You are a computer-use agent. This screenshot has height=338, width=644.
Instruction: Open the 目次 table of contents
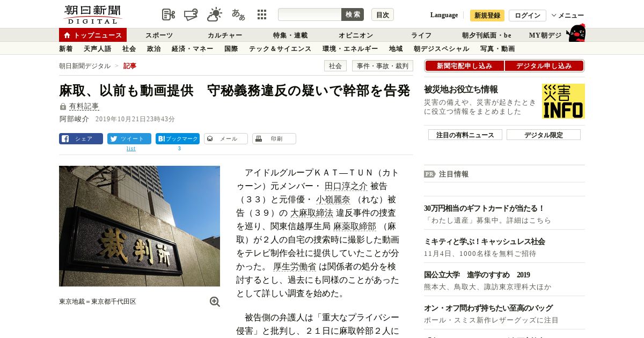383,14
